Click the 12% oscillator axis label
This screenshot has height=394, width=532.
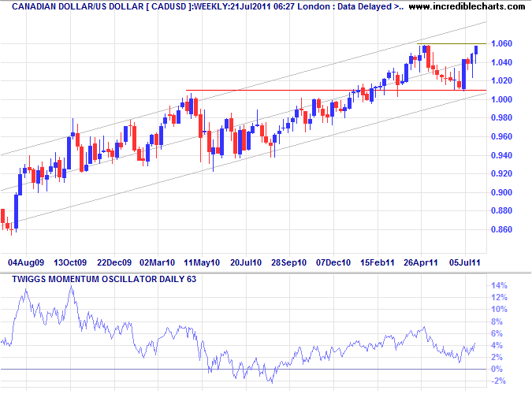coord(499,298)
